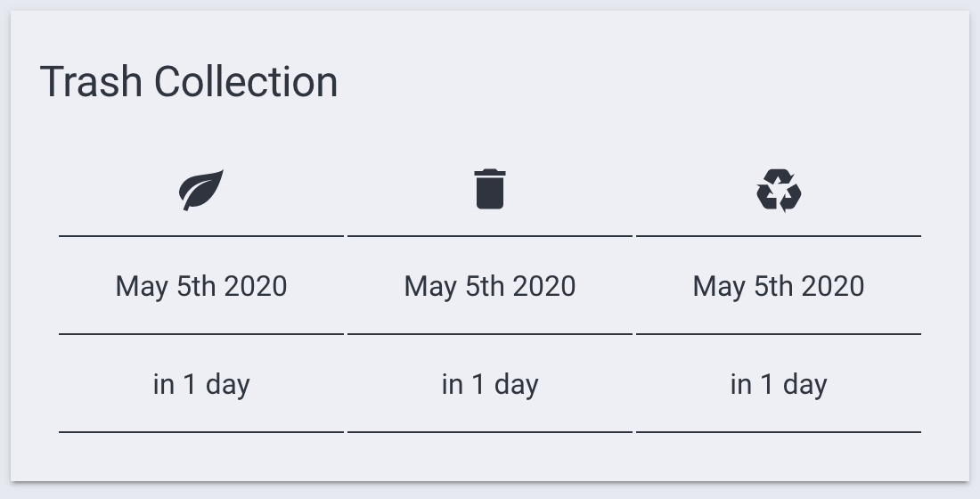Click the trash can icon

point(490,189)
